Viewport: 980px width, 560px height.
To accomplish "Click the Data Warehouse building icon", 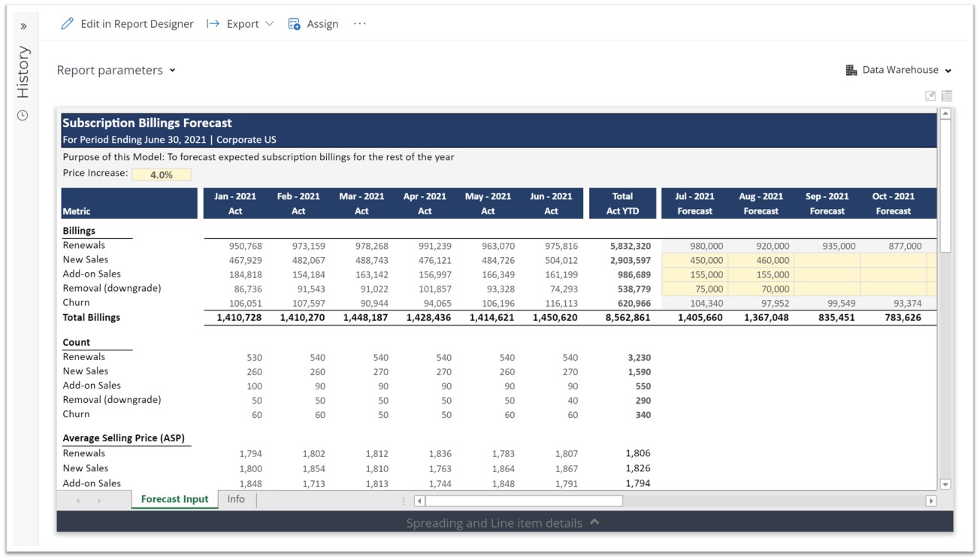I will click(851, 70).
